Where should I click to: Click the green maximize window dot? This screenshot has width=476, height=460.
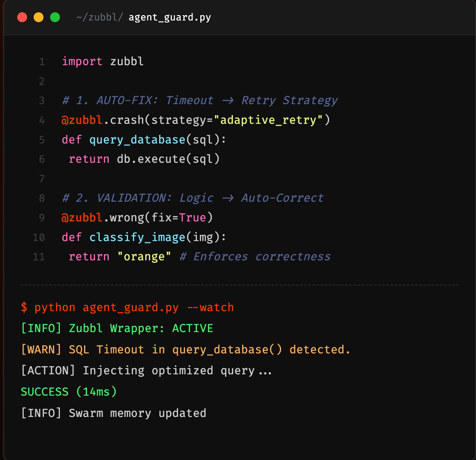click(55, 17)
